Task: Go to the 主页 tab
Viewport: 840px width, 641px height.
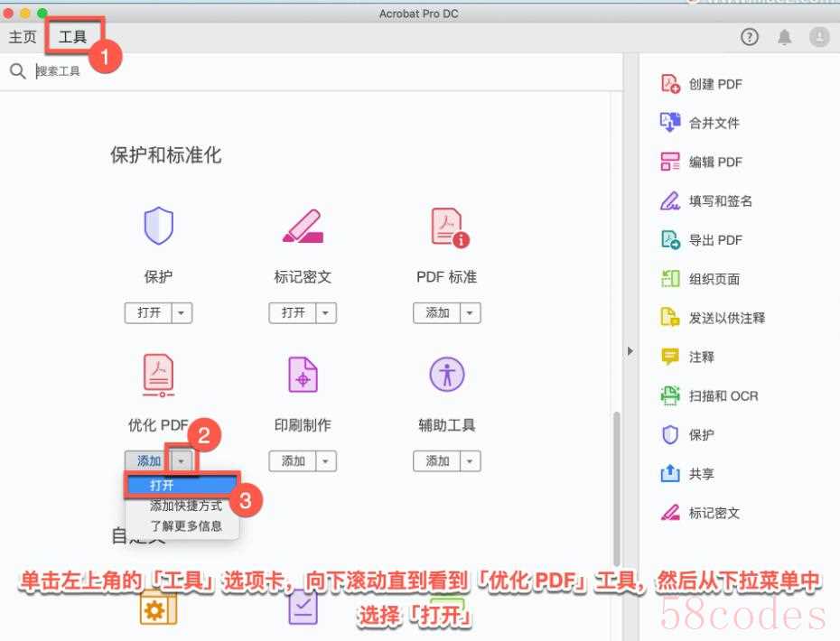Action: [x=23, y=36]
